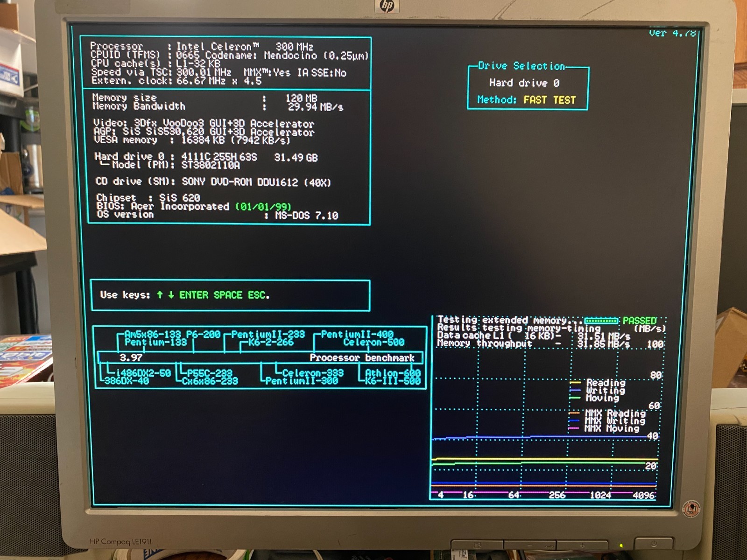
Task: Click the yellow Reading legend swatch
Action: click(x=575, y=383)
